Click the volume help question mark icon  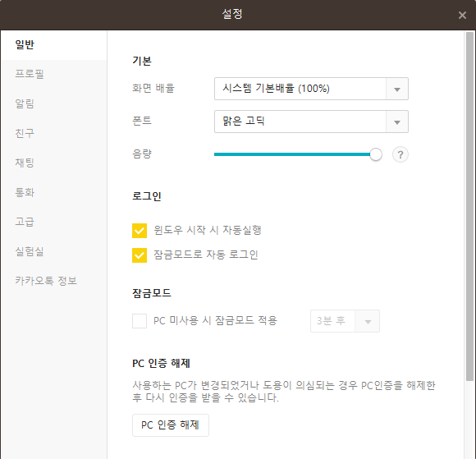point(400,154)
